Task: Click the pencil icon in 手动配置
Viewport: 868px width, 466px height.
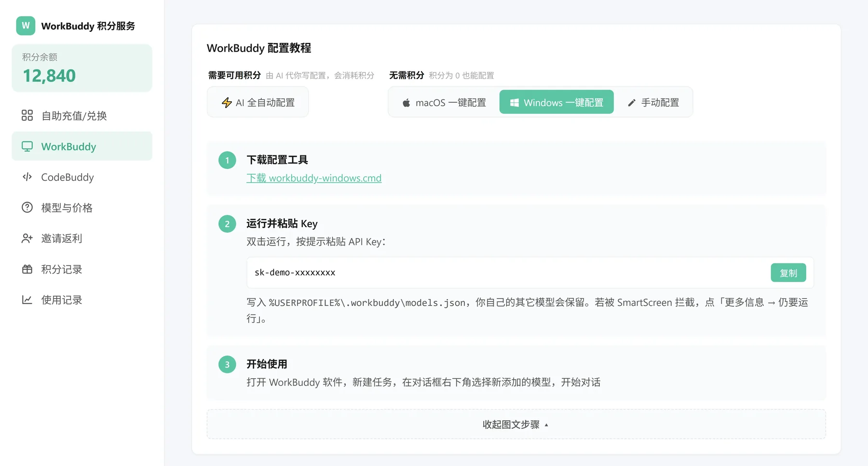Action: click(x=632, y=103)
